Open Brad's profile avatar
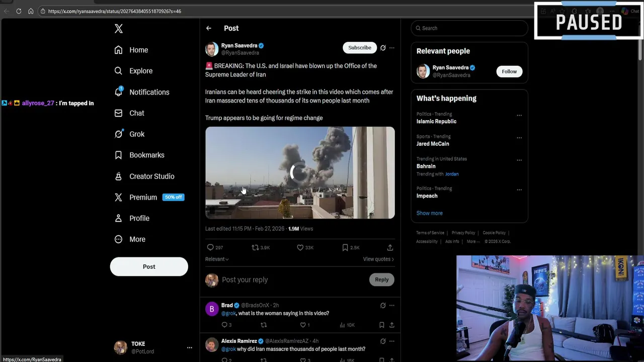 tap(212, 309)
